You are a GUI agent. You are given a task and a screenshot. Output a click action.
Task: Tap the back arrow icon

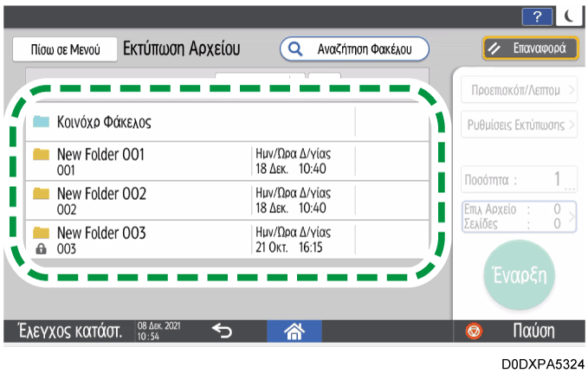click(x=223, y=330)
